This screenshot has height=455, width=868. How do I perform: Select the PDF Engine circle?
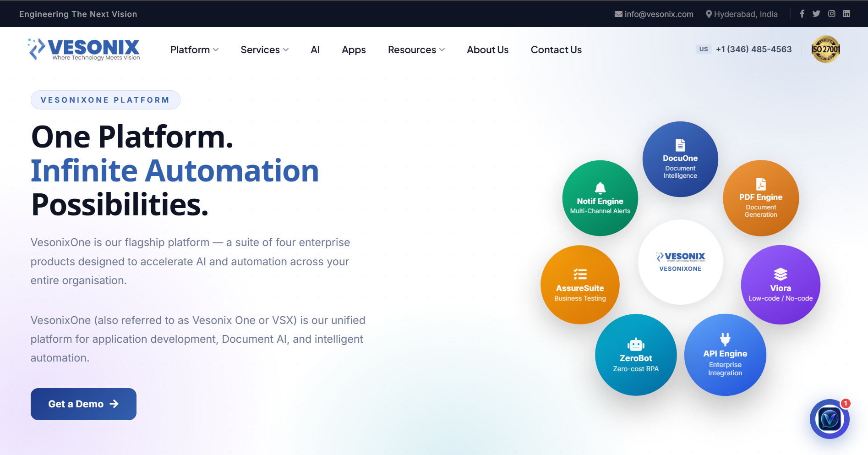pos(761,198)
